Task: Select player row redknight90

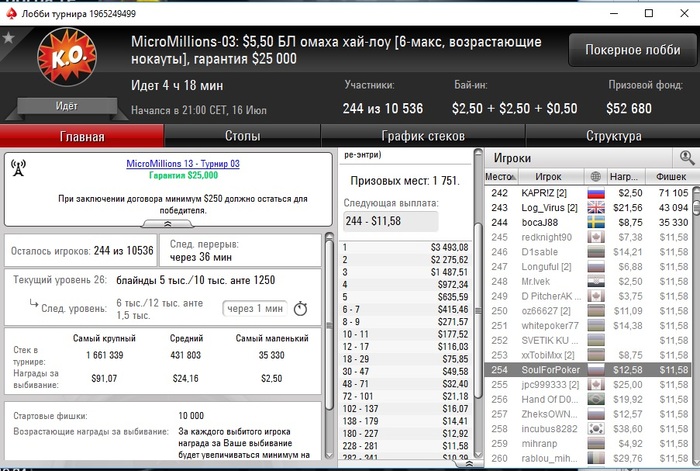Action: pos(588,237)
